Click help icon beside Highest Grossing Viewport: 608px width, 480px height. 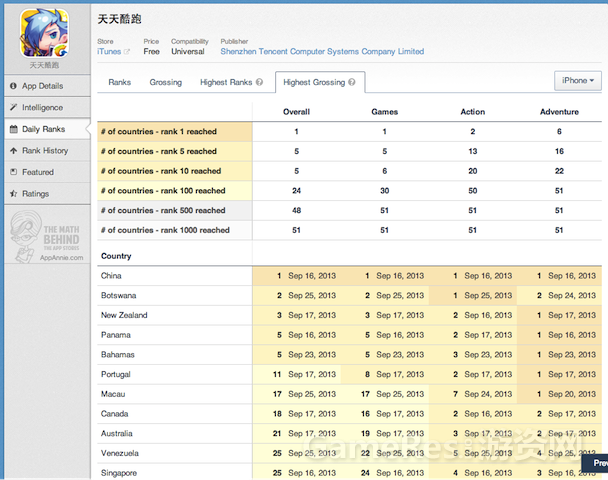coord(352,82)
